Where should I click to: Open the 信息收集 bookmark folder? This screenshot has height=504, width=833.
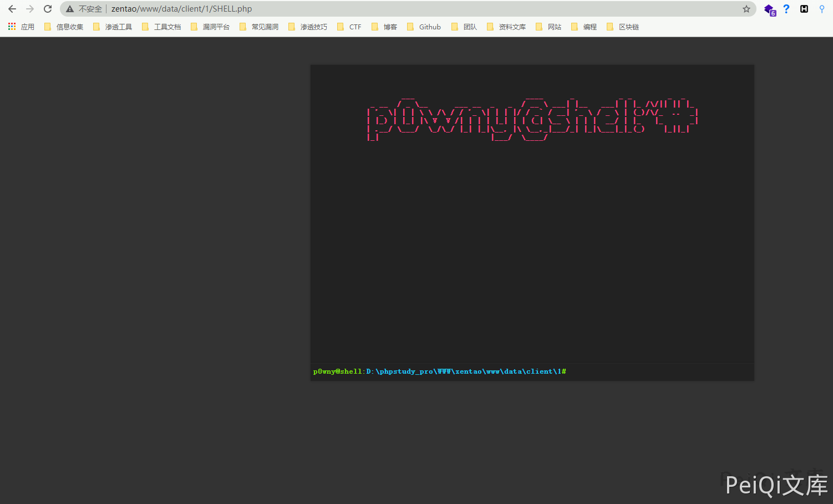coord(64,27)
